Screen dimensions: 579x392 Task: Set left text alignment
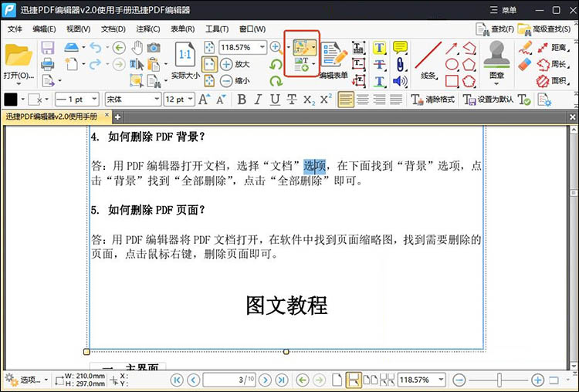[x=346, y=100]
